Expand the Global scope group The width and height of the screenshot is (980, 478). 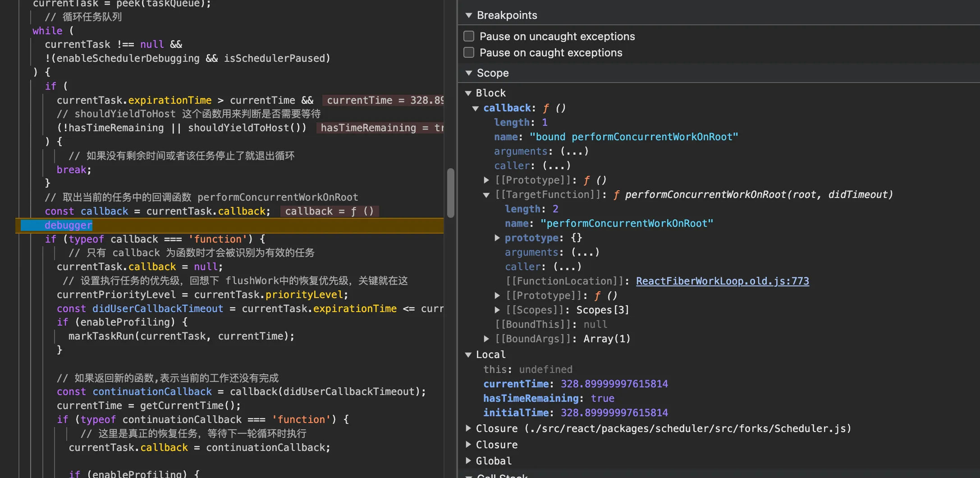click(x=468, y=461)
